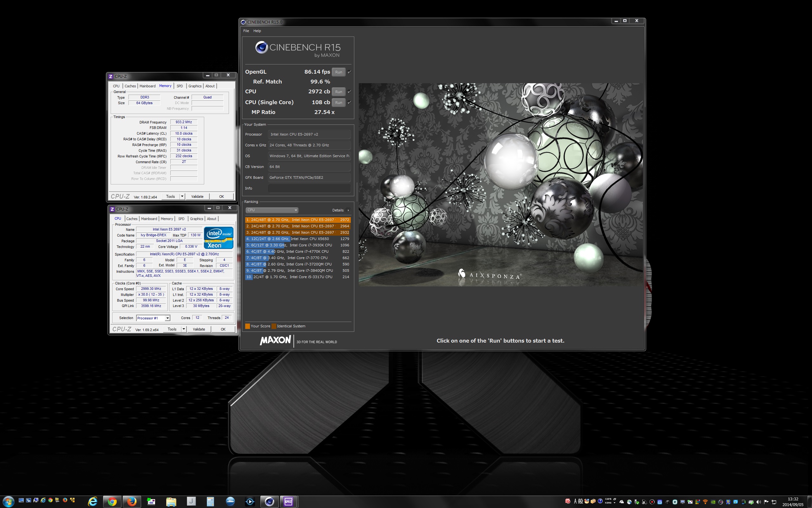The image size is (812, 508).
Task: Click the IME help question mark icon
Action: (x=600, y=501)
